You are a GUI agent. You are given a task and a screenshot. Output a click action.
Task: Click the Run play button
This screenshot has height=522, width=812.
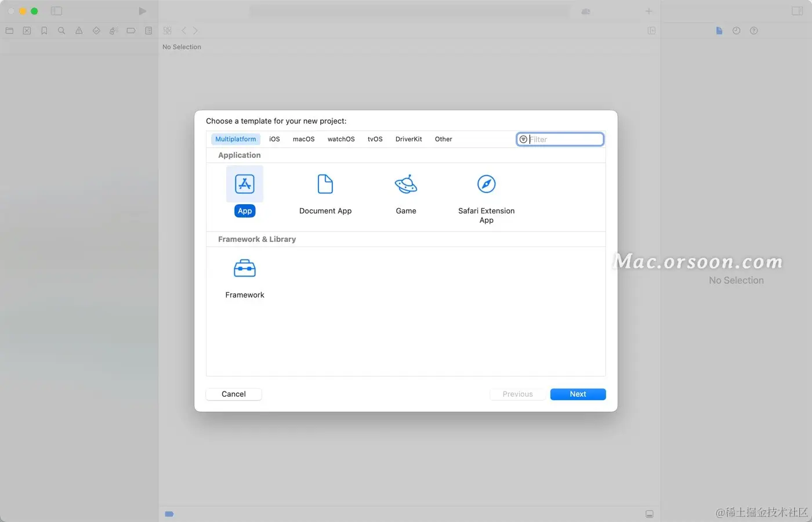(143, 11)
